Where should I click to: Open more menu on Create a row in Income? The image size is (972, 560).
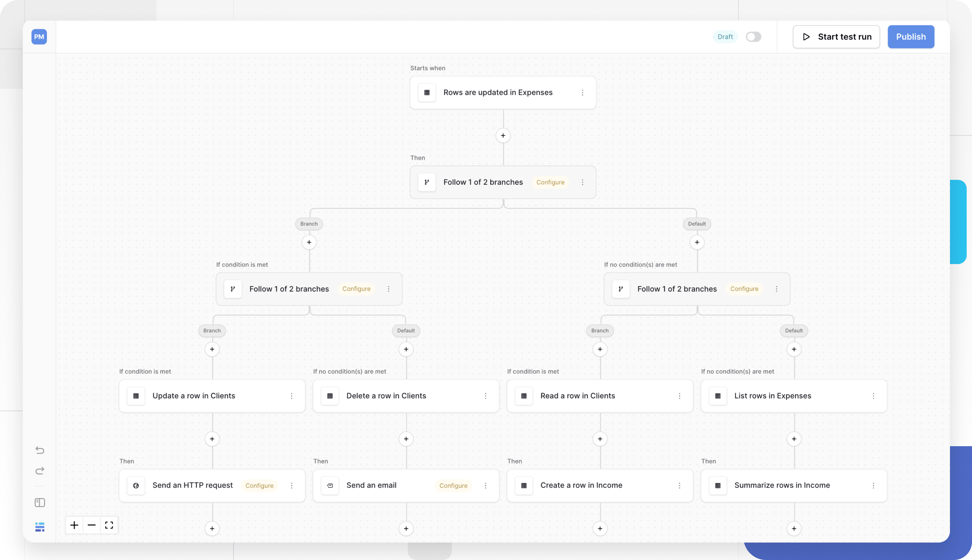[679, 485]
